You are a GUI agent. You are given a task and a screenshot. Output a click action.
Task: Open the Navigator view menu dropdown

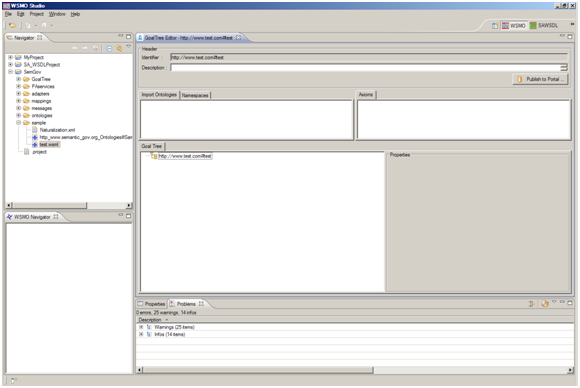pos(129,47)
